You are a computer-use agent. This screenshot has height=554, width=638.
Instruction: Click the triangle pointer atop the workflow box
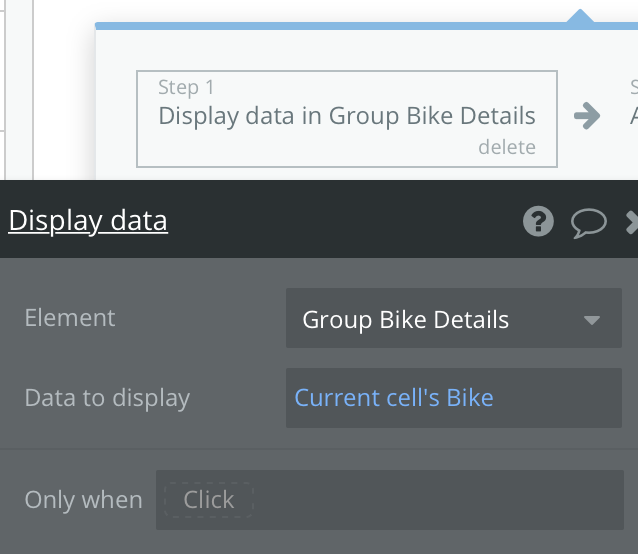tap(580, 17)
